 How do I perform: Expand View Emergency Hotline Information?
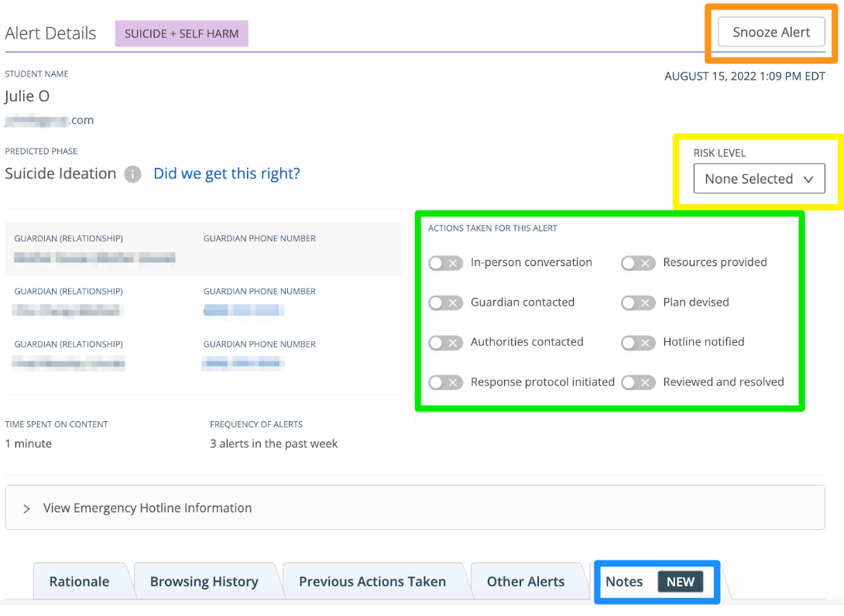[147, 508]
